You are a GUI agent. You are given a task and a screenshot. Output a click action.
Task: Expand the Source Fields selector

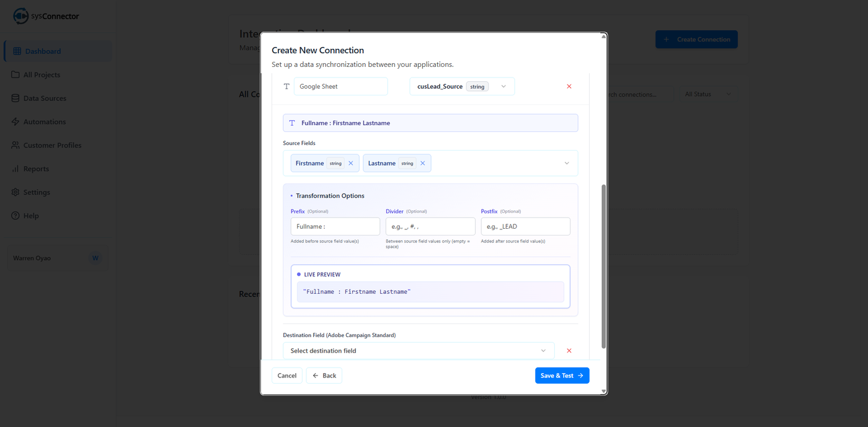click(x=567, y=164)
